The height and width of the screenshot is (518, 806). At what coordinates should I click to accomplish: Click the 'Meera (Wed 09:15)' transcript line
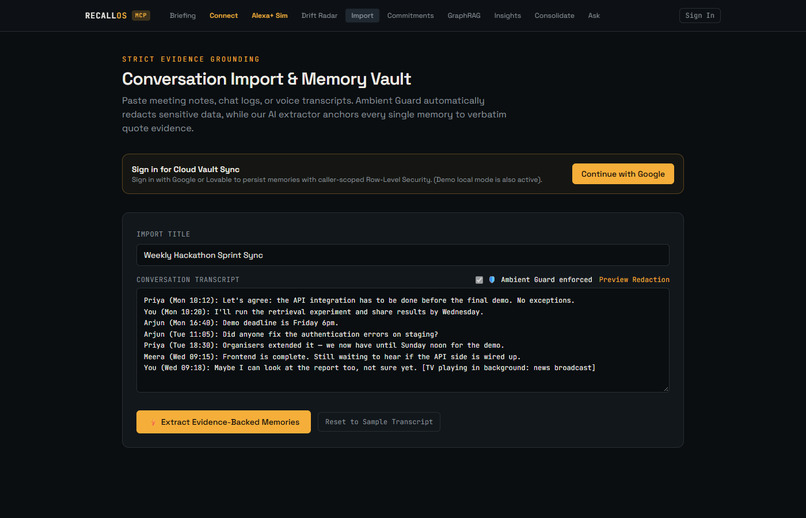tap(332, 357)
